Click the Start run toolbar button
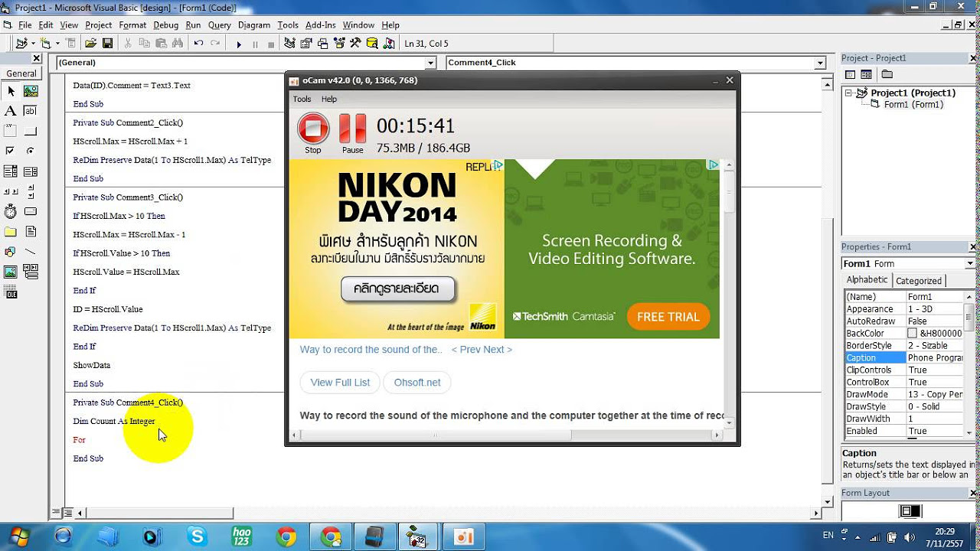This screenshot has height=551, width=980. (x=239, y=44)
